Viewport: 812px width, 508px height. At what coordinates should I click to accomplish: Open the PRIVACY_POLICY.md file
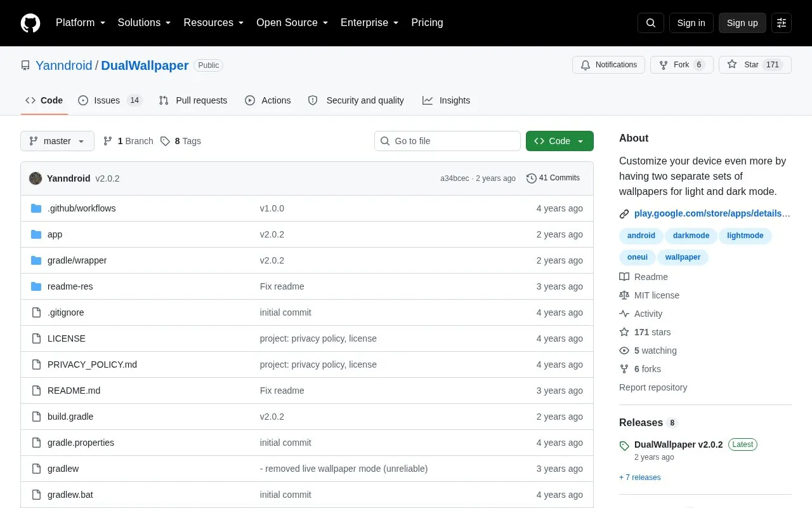92,364
